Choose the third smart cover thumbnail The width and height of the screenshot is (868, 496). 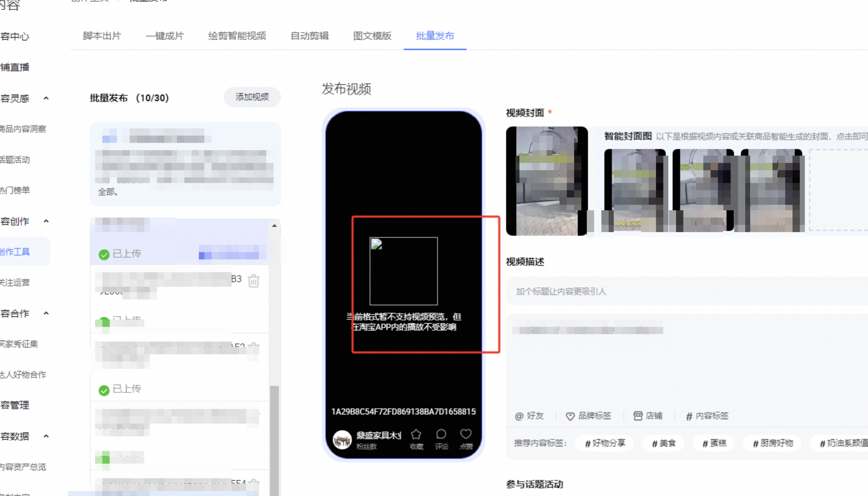[x=772, y=190]
